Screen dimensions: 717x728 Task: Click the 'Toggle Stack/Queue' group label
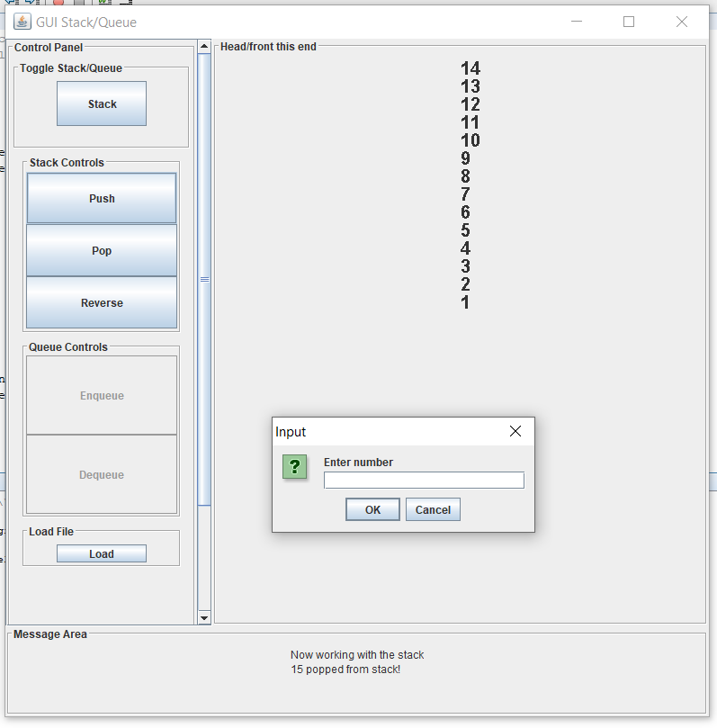[x=70, y=68]
